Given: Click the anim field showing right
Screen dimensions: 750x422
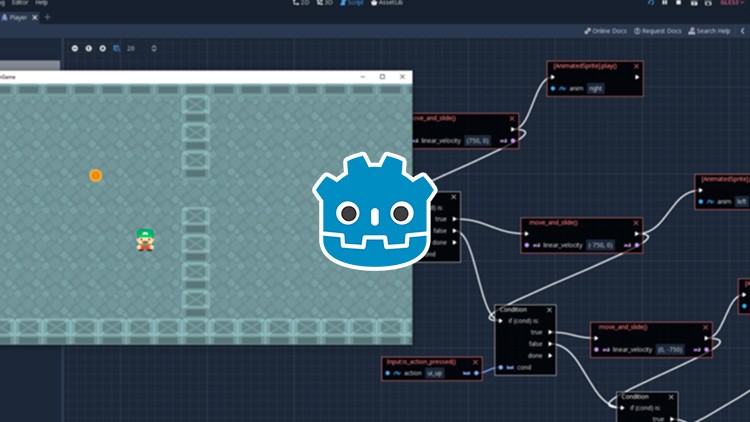Looking at the screenshot, I should 596,89.
